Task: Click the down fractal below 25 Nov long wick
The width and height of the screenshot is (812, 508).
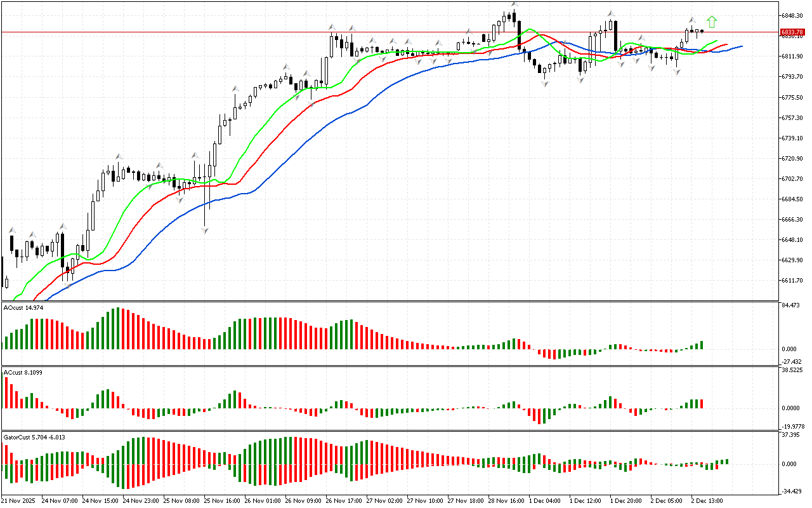Action: point(205,231)
